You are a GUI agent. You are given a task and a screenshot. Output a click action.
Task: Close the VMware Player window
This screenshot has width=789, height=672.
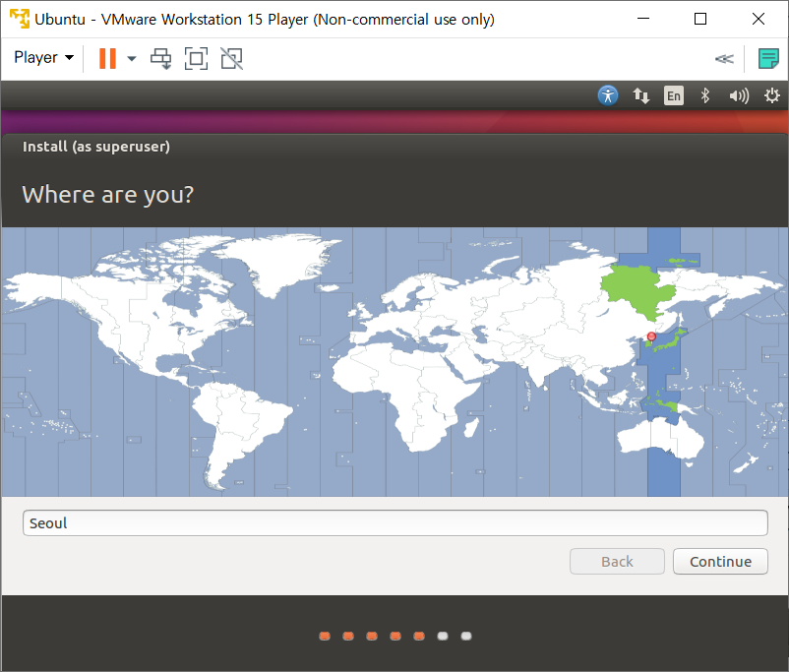click(758, 19)
